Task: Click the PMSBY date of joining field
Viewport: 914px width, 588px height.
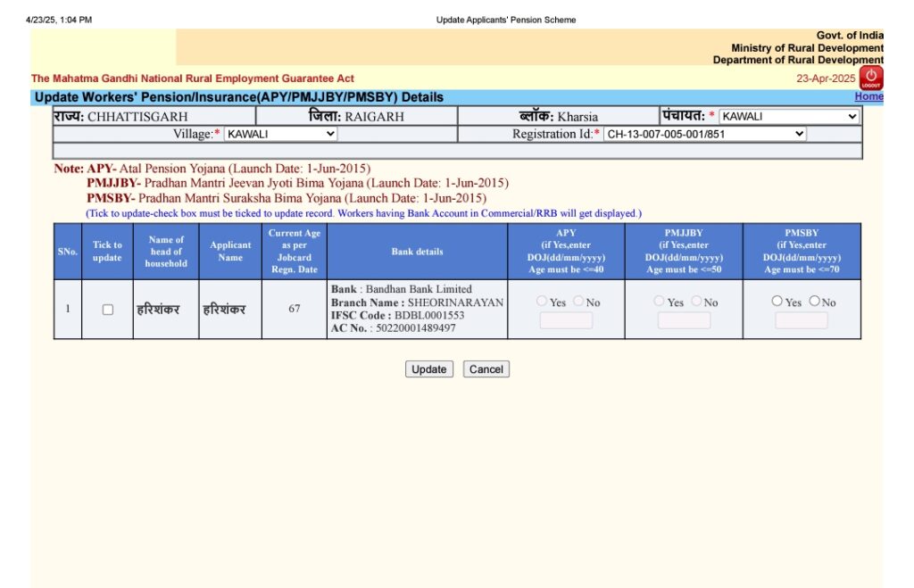Action: tap(801, 320)
